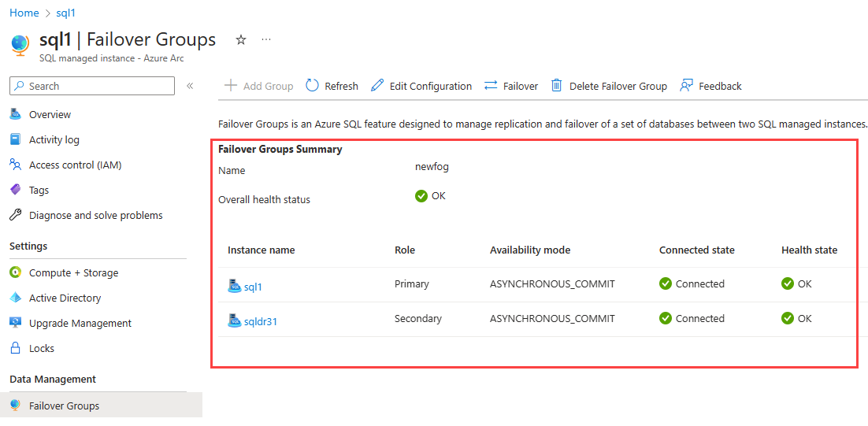Click the Home breadcrumb link

tap(24, 13)
